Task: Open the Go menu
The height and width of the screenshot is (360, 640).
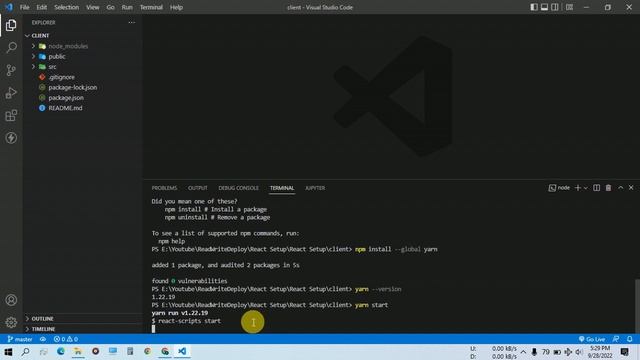Action: pyautogui.click(x=110, y=7)
